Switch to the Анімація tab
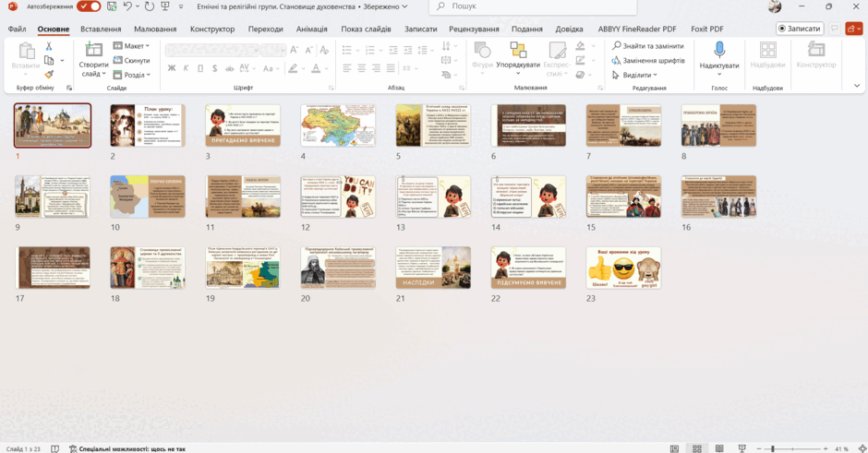 (312, 29)
